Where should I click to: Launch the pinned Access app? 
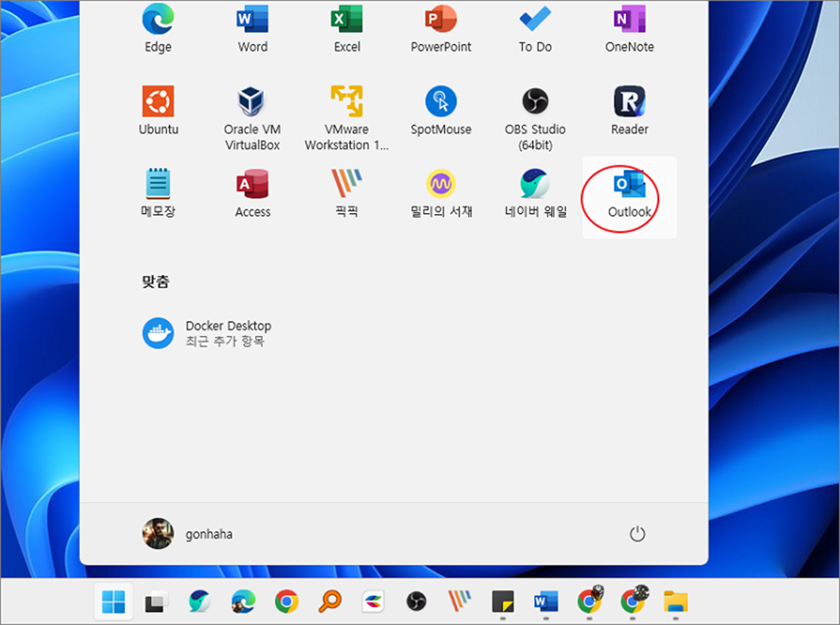click(253, 194)
